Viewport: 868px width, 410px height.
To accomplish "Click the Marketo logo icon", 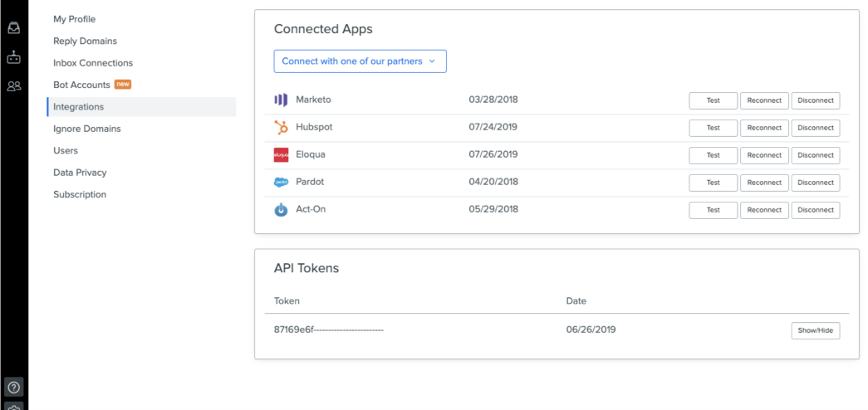I will 282,100.
